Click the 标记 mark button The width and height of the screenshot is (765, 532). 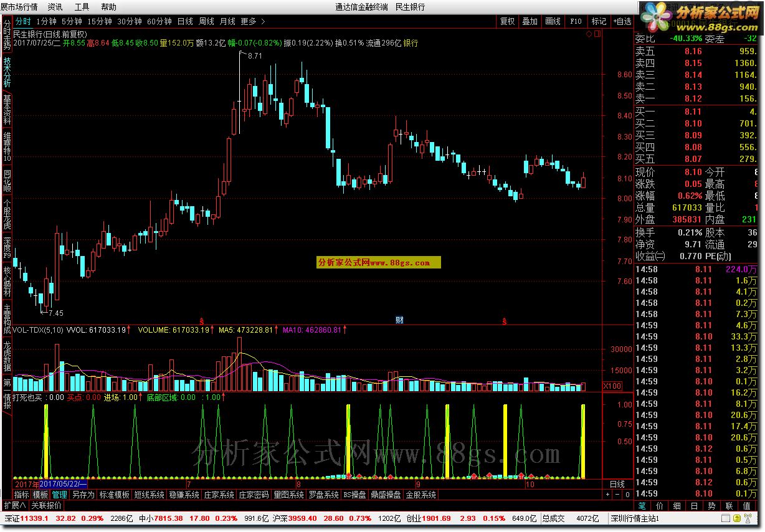[599, 21]
